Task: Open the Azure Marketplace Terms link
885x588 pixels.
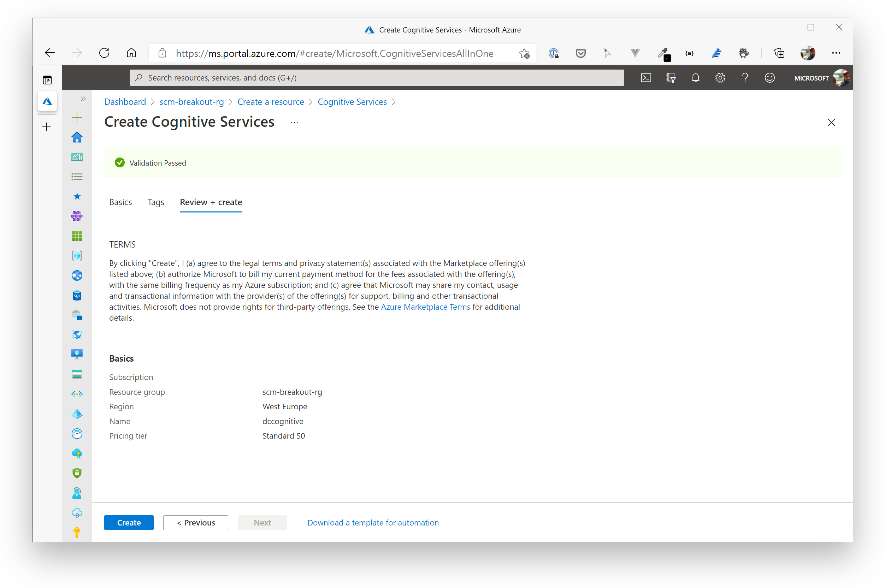Action: (x=425, y=307)
